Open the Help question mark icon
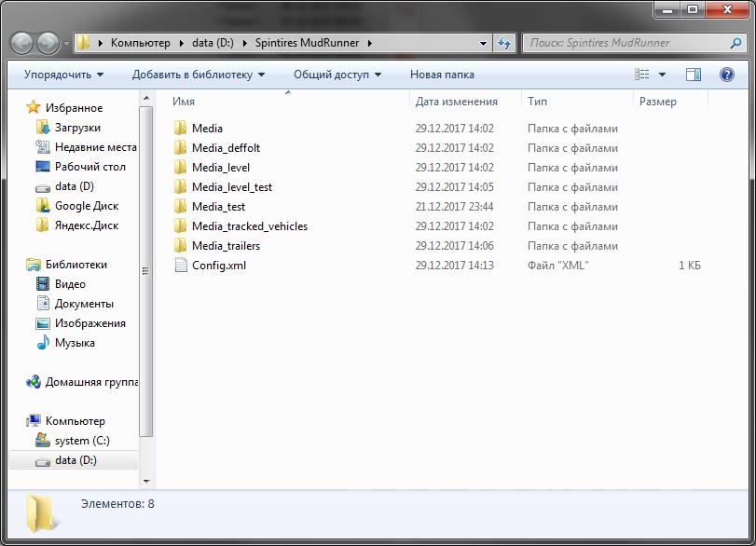756x546 pixels. [x=726, y=75]
